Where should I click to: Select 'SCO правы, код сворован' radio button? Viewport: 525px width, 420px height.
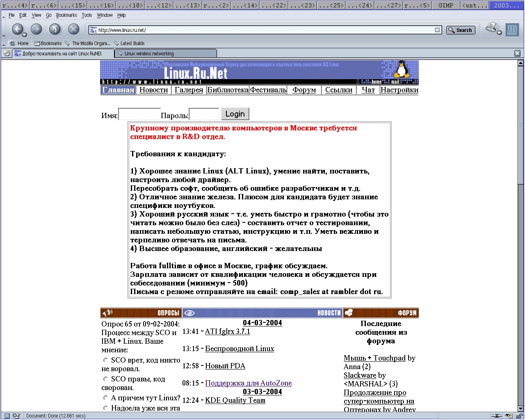tap(105, 379)
